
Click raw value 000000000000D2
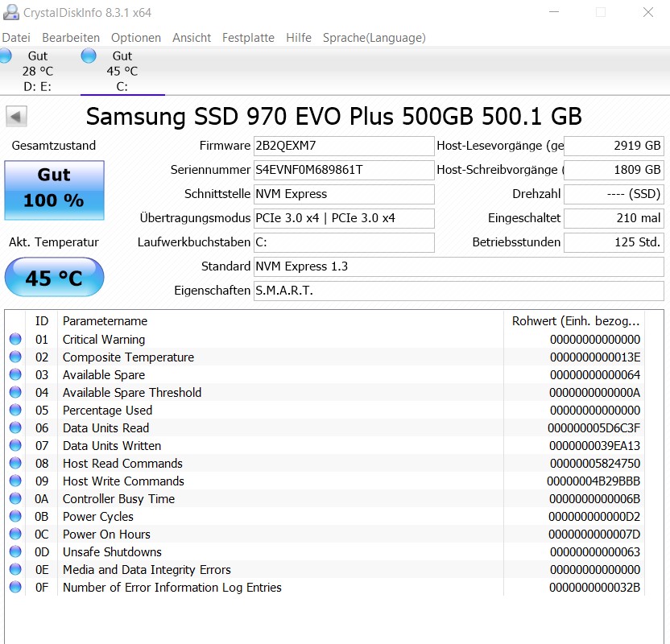[594, 517]
